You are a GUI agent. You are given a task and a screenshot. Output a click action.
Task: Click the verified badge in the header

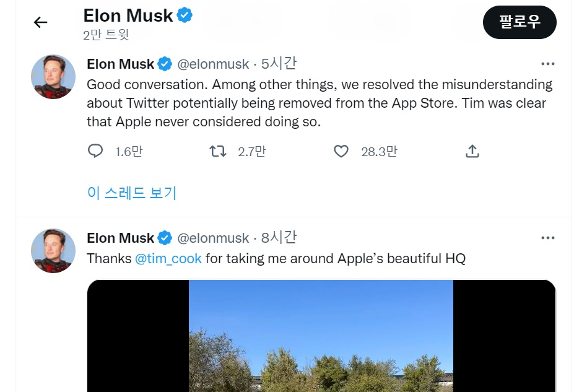[185, 15]
